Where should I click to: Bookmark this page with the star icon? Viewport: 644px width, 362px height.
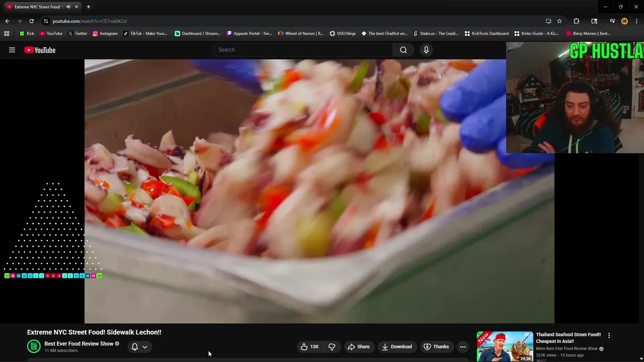pos(559,21)
